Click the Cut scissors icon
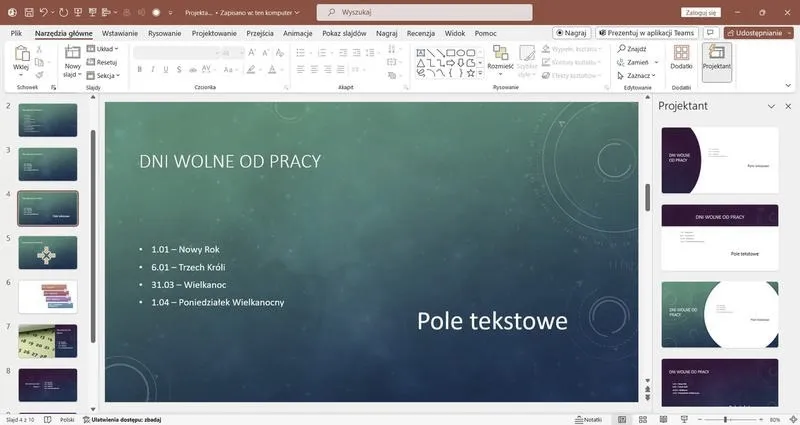Viewport: 800px width, 425px height. pyautogui.click(x=39, y=49)
